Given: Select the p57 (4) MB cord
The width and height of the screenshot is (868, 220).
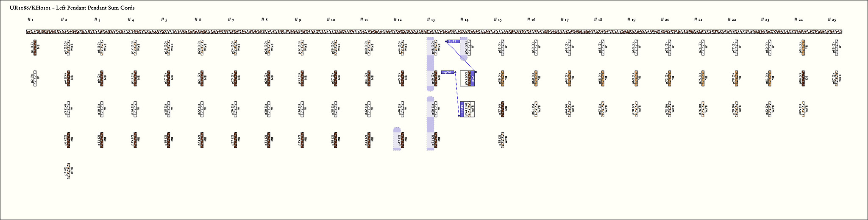Looking at the screenshot, I should (x=502, y=109).
